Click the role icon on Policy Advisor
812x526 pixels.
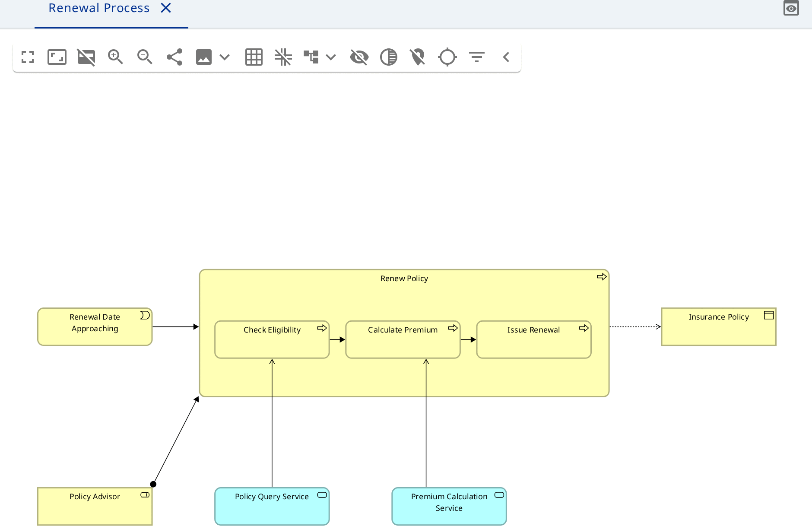click(145, 495)
